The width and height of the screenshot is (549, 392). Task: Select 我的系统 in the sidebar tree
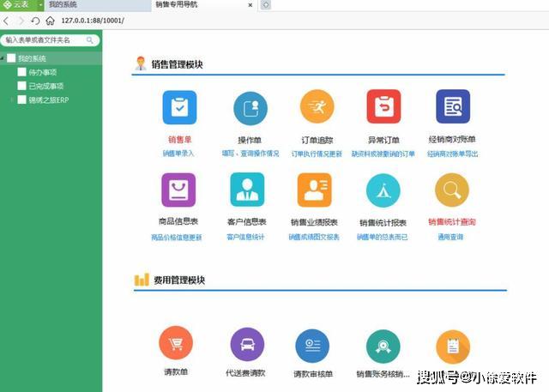tap(33, 58)
